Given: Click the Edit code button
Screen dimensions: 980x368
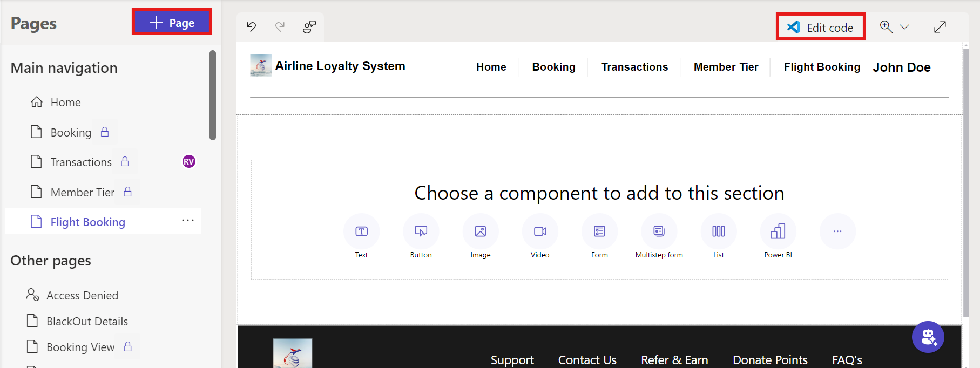Looking at the screenshot, I should [821, 27].
